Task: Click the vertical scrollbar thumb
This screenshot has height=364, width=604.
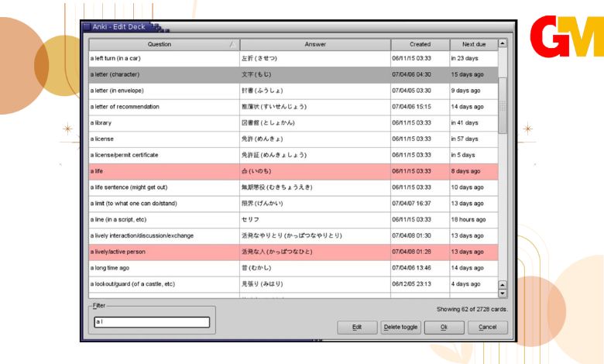Action: pos(503,105)
